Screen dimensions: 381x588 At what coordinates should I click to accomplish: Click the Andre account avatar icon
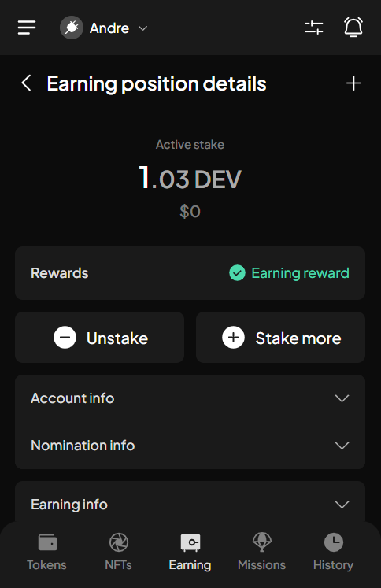pos(72,28)
